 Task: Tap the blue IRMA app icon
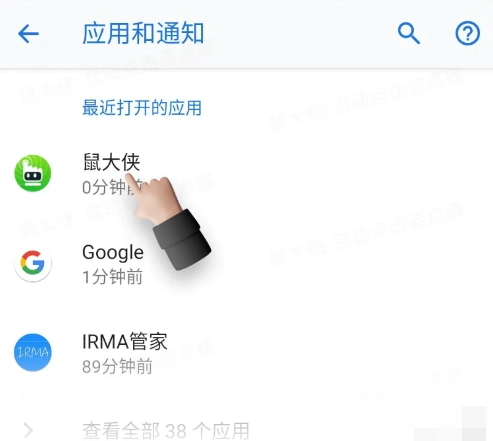tap(33, 352)
